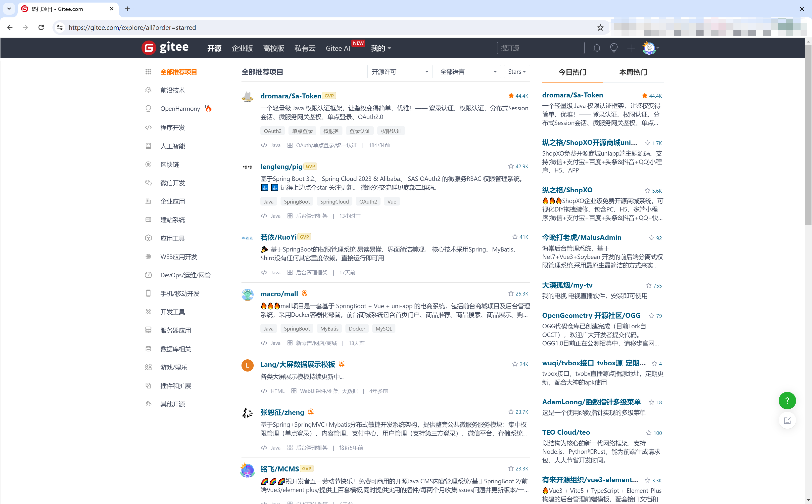Screen dimensions: 812x504
Task: Click the green help question button
Action: (787, 400)
